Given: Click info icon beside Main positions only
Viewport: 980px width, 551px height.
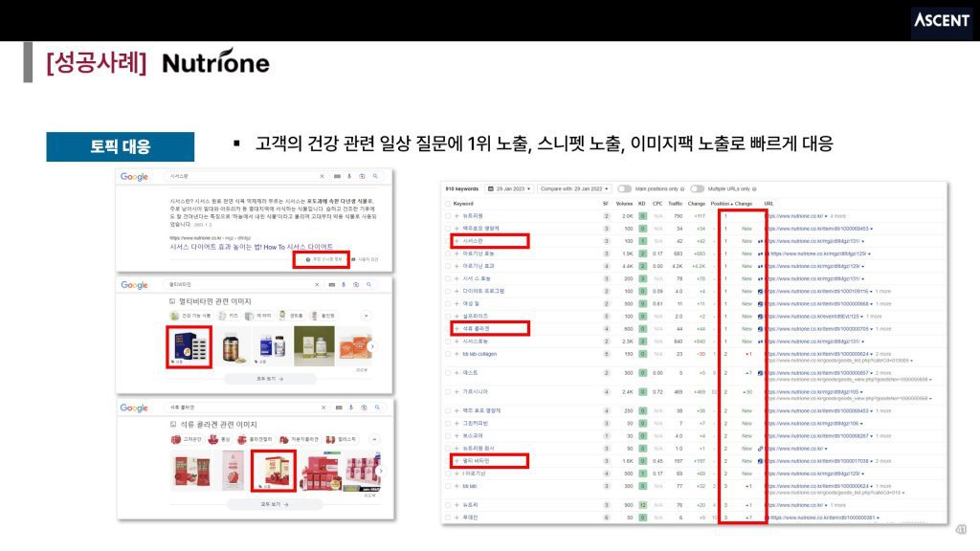Looking at the screenshot, I should (681, 188).
